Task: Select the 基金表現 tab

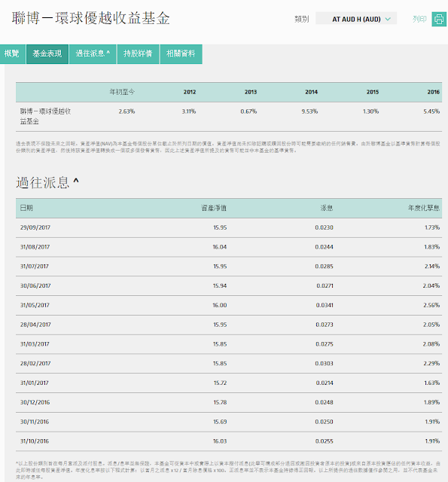Action: pyautogui.click(x=47, y=53)
